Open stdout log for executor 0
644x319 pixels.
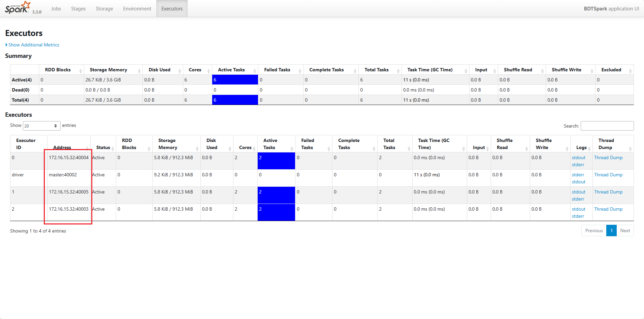[x=578, y=157]
